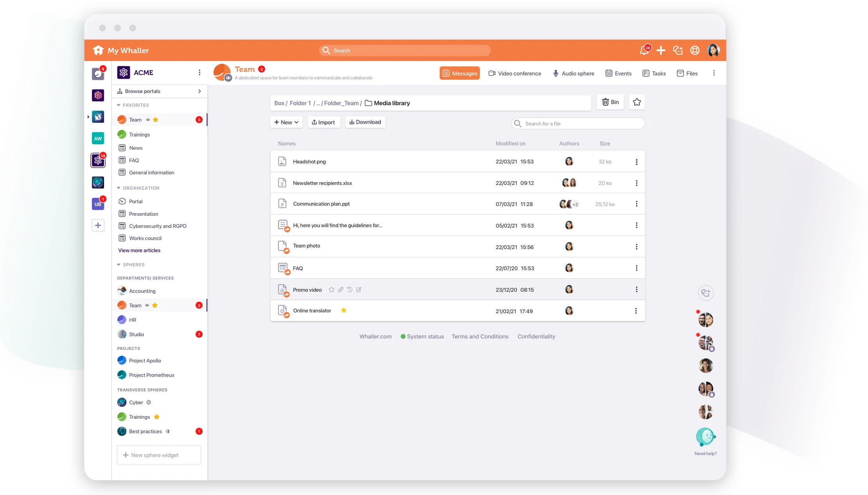Open the Need help assistant icon
Viewport: 868px width, 495px height.
(x=705, y=437)
